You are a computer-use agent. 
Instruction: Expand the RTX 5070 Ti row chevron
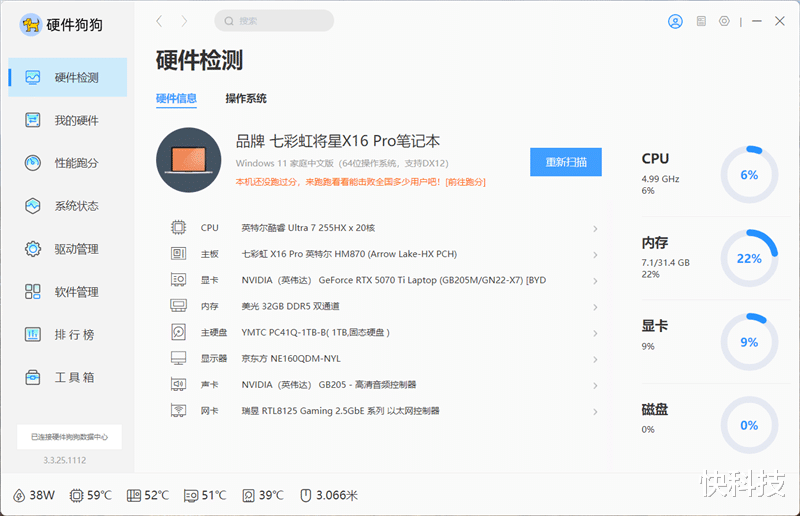click(x=595, y=281)
